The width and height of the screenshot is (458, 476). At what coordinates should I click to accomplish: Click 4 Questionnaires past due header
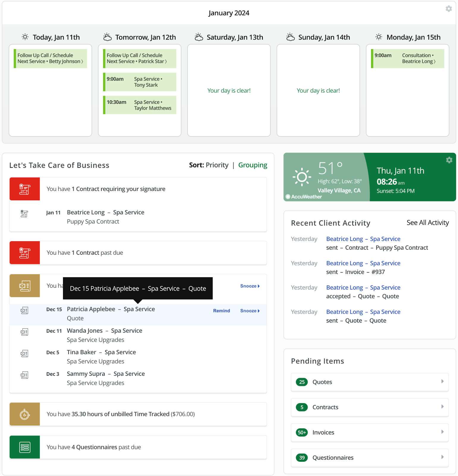click(x=138, y=447)
